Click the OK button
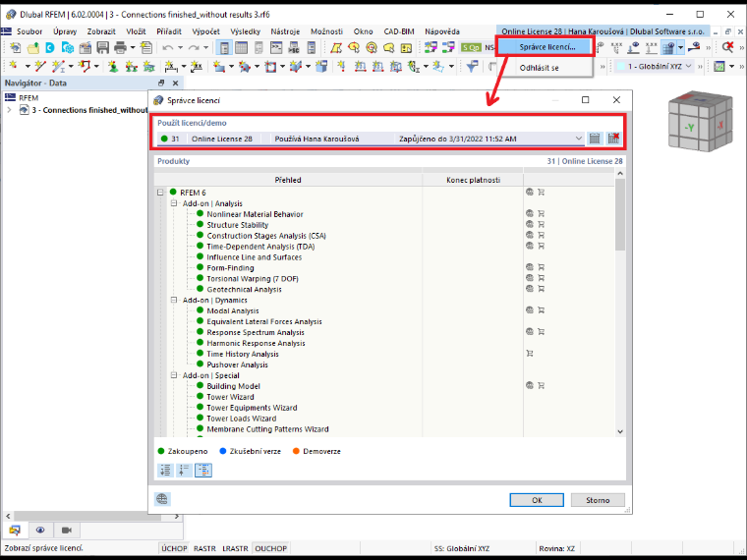This screenshot has height=560, width=747. [x=537, y=500]
